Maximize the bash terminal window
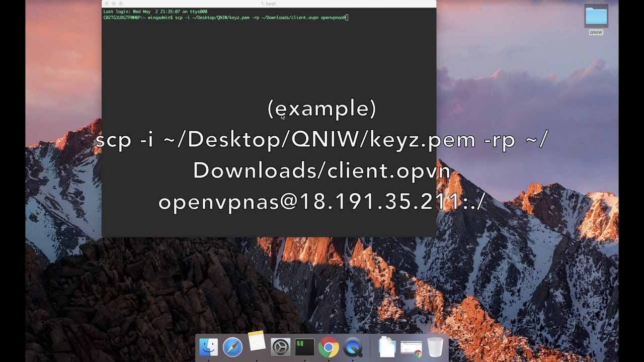644x362 pixels. [x=121, y=4]
